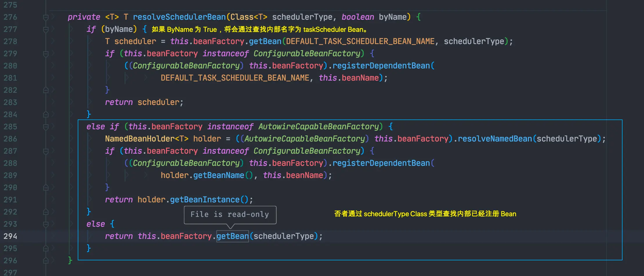Click resolveNamedBean method call on line 286
This screenshot has width=644, height=276.
(495, 139)
